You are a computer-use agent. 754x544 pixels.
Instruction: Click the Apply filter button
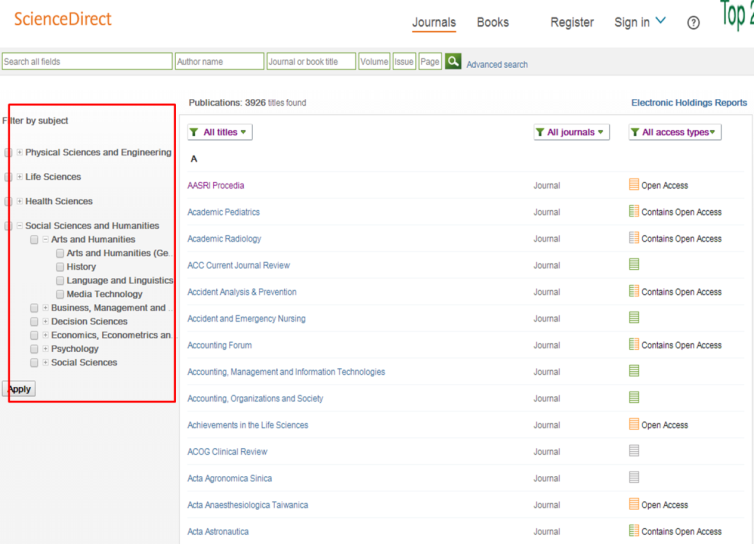pyautogui.click(x=19, y=389)
